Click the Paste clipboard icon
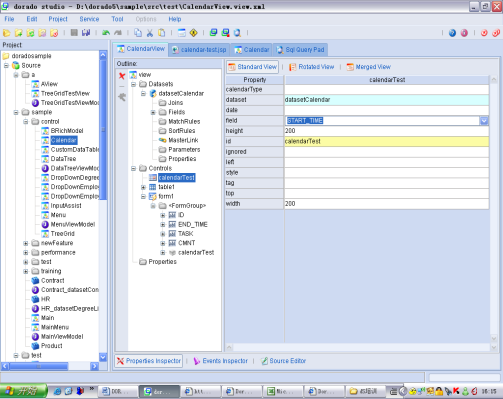Viewport: 503px width, 399px height. pyautogui.click(x=161, y=33)
